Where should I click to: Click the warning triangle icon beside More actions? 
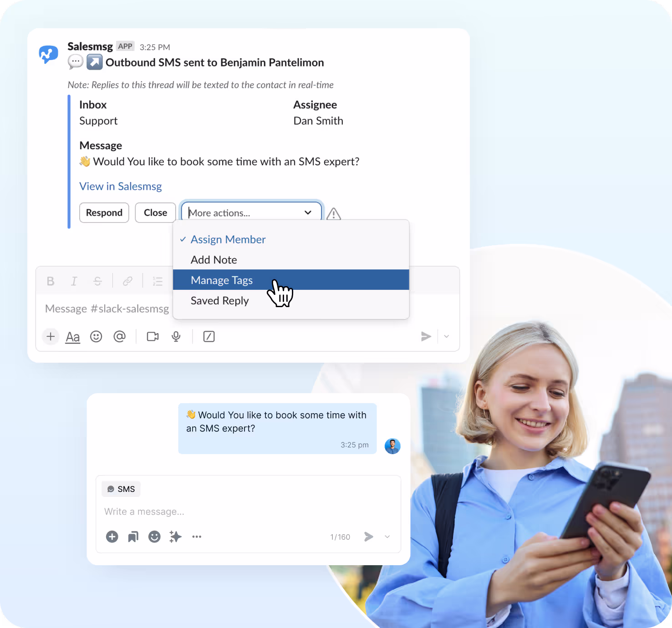pos(334,213)
